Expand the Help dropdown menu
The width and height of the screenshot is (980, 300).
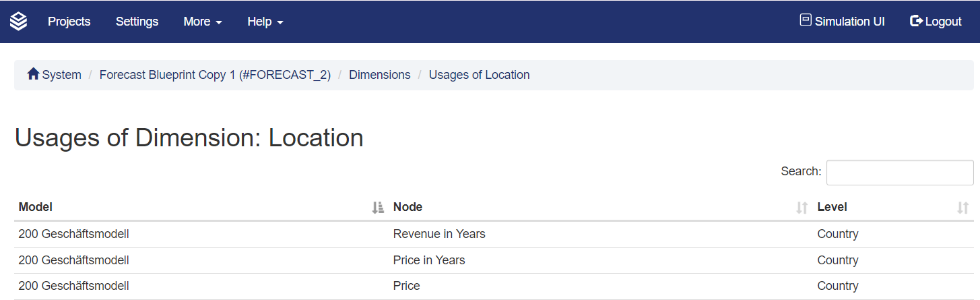point(265,22)
